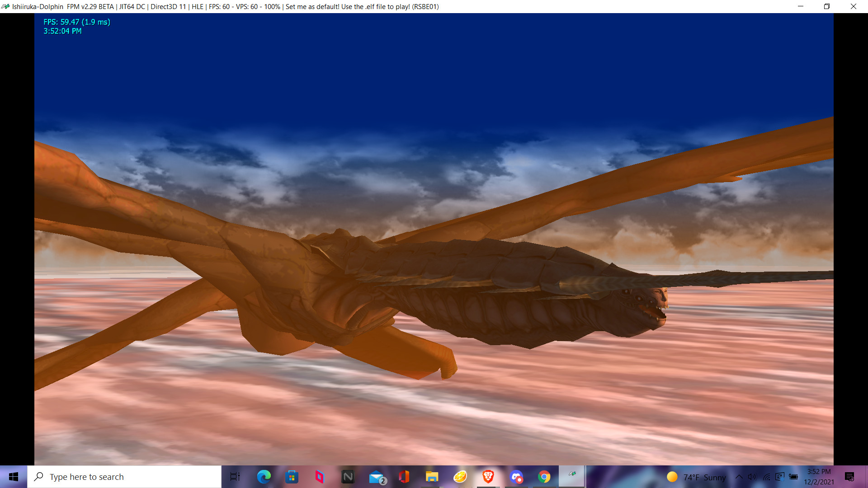Viewport: 868px width, 488px height.
Task: Click the black N app icon
Action: click(x=348, y=477)
